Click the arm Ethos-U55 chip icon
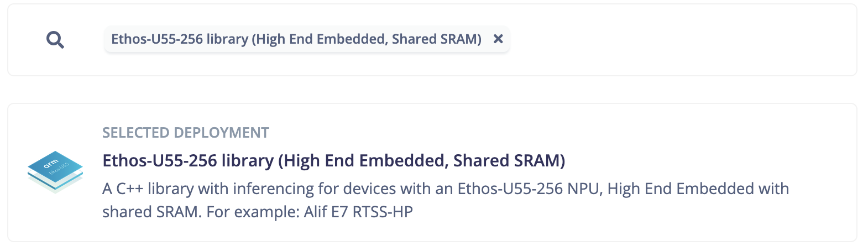This screenshot has height=251, width=868. [x=55, y=171]
